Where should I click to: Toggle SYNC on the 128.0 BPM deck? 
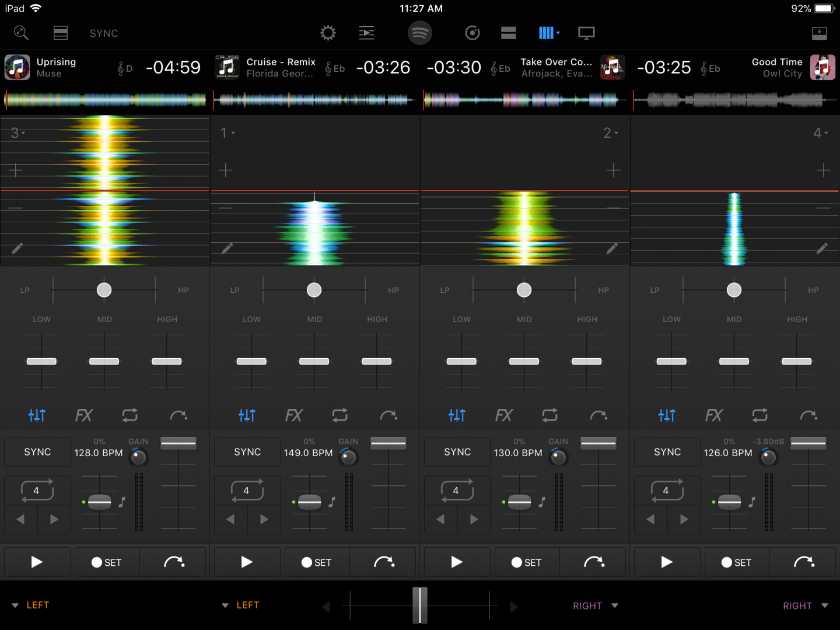37,452
